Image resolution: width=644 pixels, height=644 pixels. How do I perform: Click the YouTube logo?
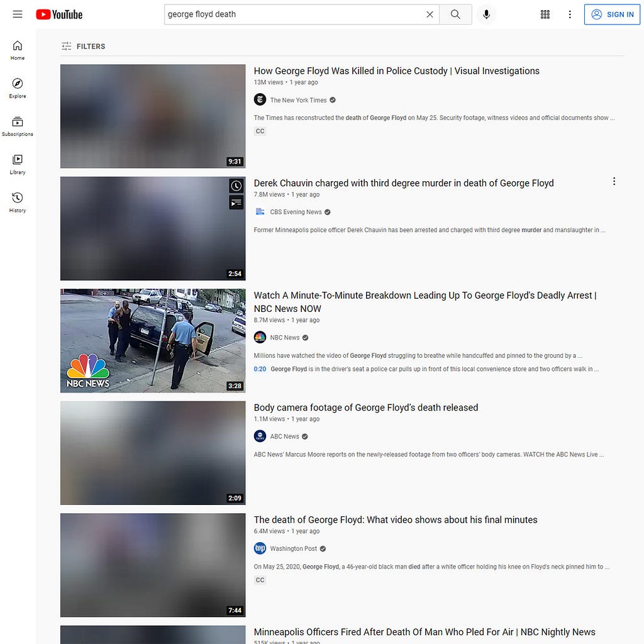tap(59, 14)
